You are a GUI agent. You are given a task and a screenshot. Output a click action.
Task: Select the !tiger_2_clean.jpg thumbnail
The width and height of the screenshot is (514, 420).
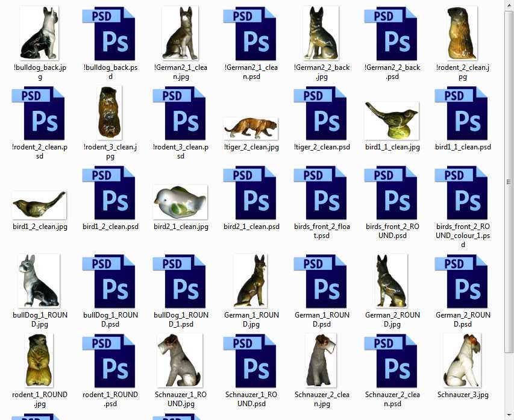click(x=251, y=128)
